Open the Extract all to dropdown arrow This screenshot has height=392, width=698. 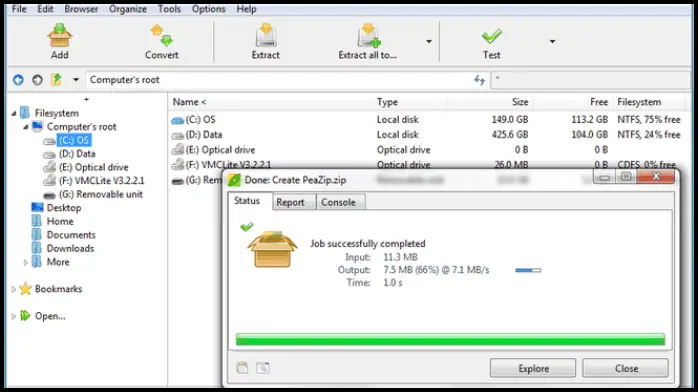[x=429, y=41]
